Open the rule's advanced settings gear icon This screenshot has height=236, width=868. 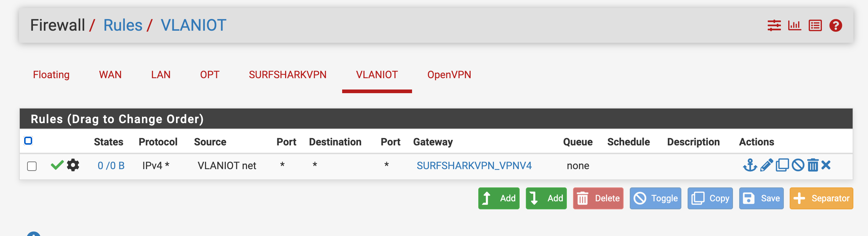(x=73, y=165)
